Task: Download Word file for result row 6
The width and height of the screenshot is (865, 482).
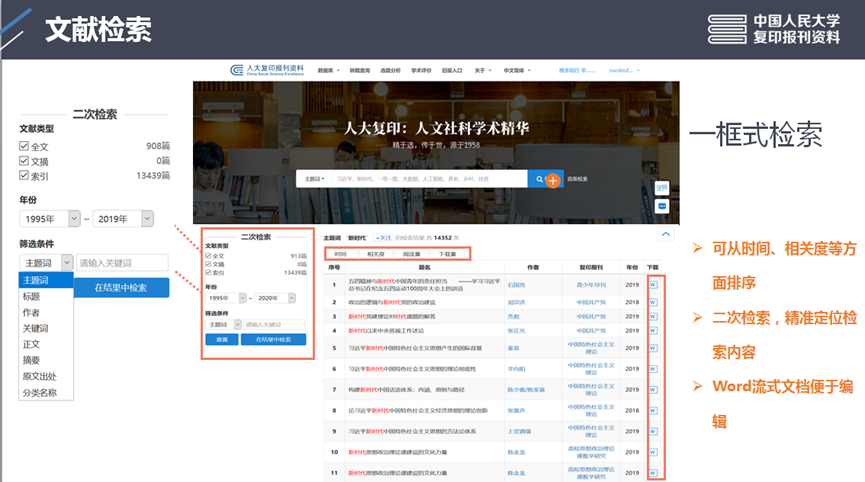Action: click(653, 369)
